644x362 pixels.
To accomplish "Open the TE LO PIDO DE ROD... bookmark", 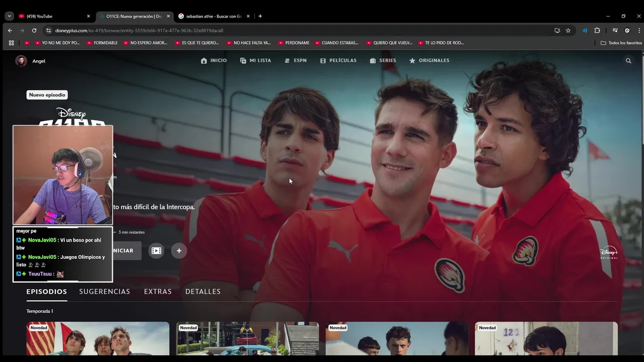I will [x=441, y=43].
